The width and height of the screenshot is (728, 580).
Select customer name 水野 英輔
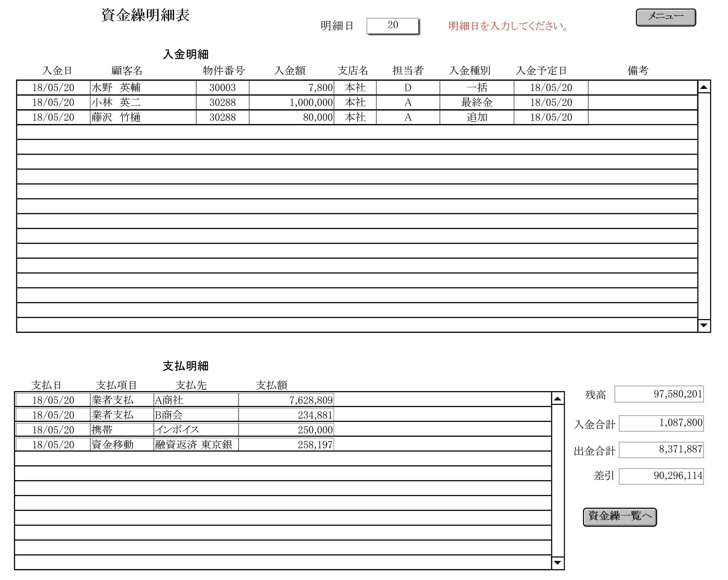(x=143, y=88)
